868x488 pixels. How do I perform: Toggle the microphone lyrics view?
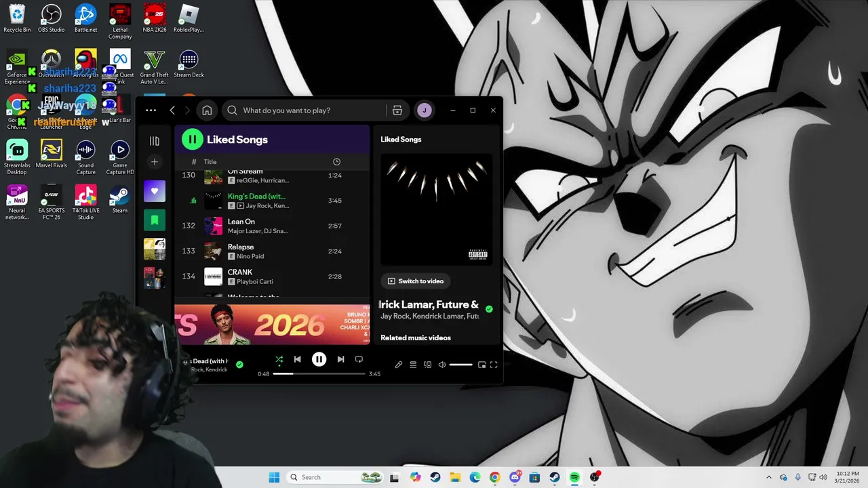click(x=399, y=365)
